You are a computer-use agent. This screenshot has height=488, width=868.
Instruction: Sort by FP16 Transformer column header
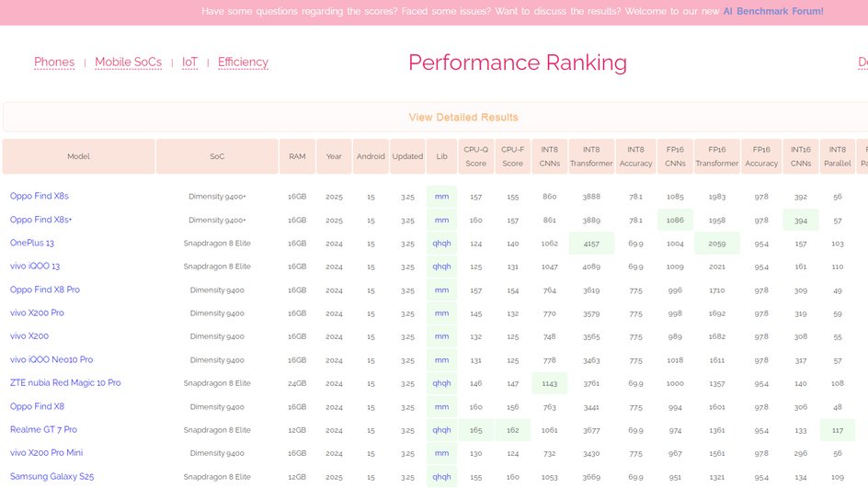tap(717, 156)
